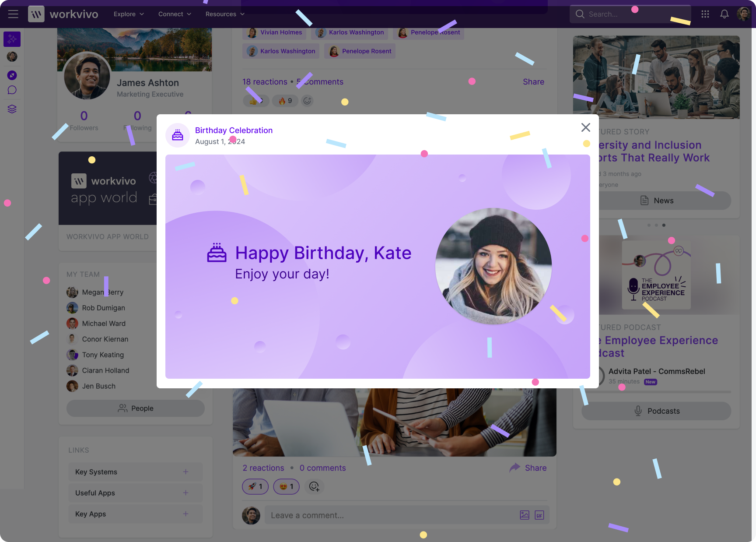Viewport: 756px width, 542px height.
Task: Add reaction on the upper post
Action: pos(308,101)
